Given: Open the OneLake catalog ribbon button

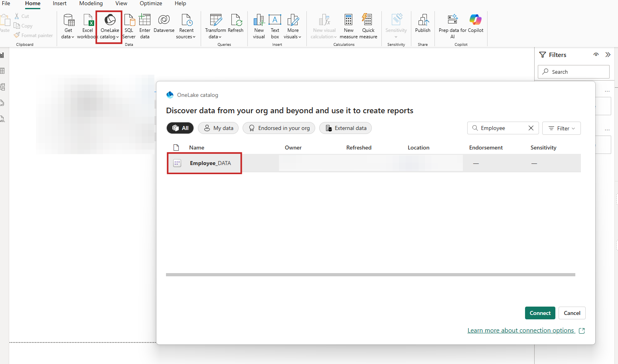Looking at the screenshot, I should click(x=110, y=26).
